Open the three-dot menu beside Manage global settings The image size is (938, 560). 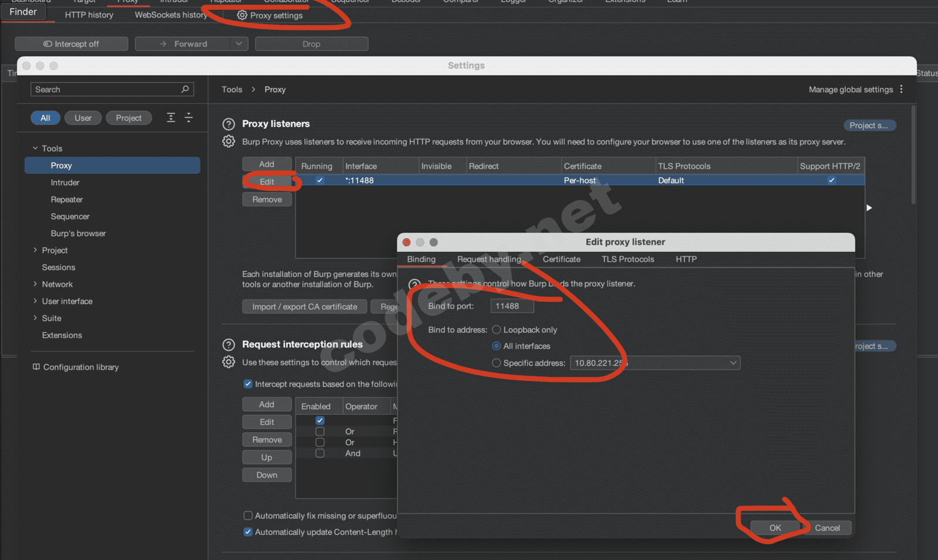902,89
